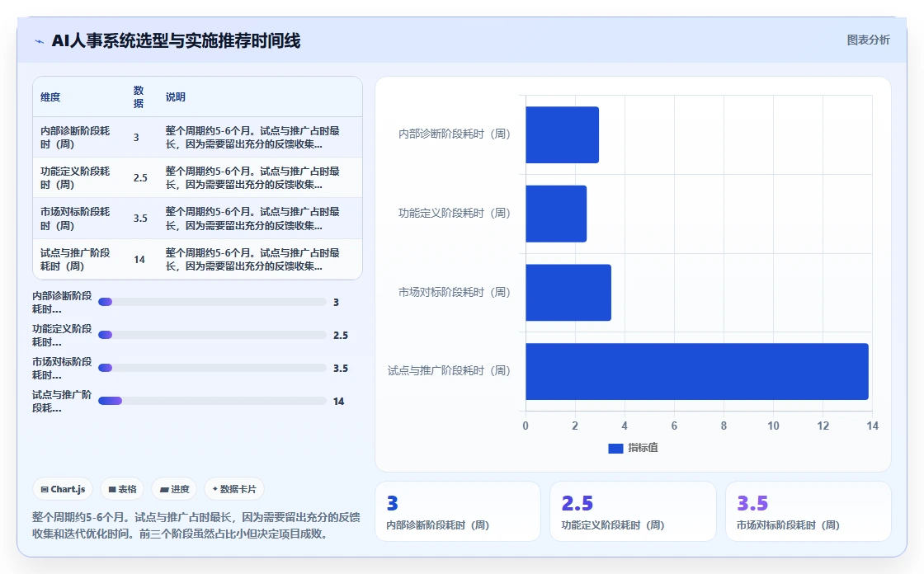Click the progress value 2.5 beside 功能定义
The width and height of the screenshot is (924, 574).
pos(341,336)
